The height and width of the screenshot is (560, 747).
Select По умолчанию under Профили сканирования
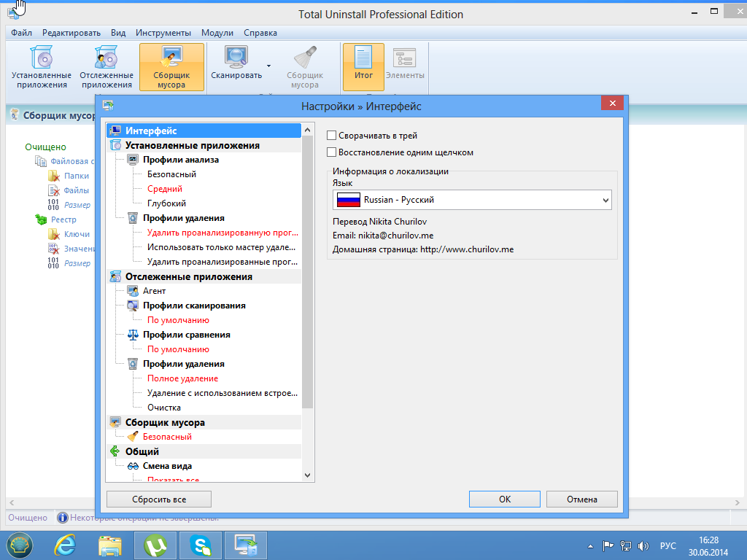tap(178, 320)
